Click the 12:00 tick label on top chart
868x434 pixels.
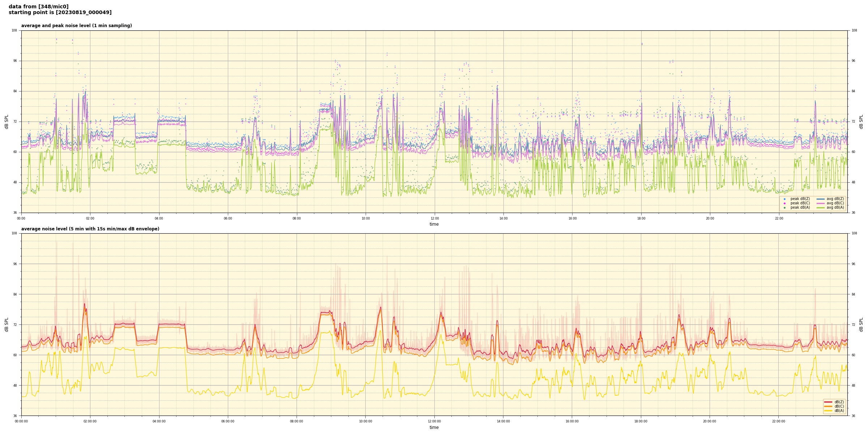tap(434, 218)
